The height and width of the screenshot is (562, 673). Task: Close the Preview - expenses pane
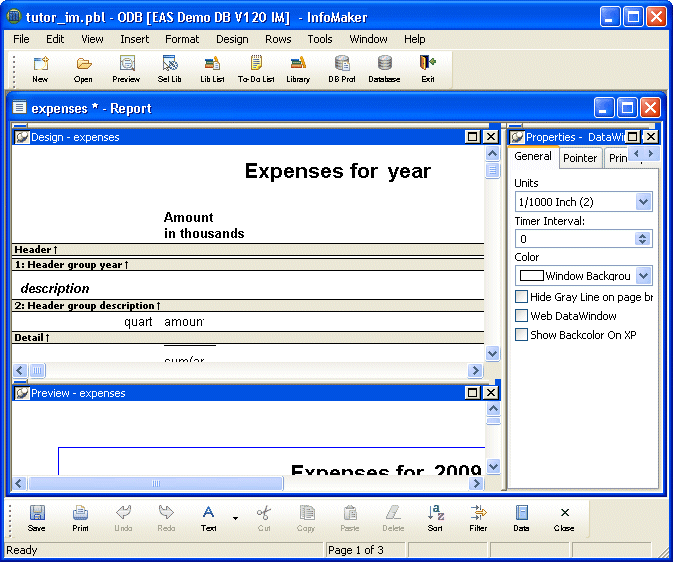(491, 392)
